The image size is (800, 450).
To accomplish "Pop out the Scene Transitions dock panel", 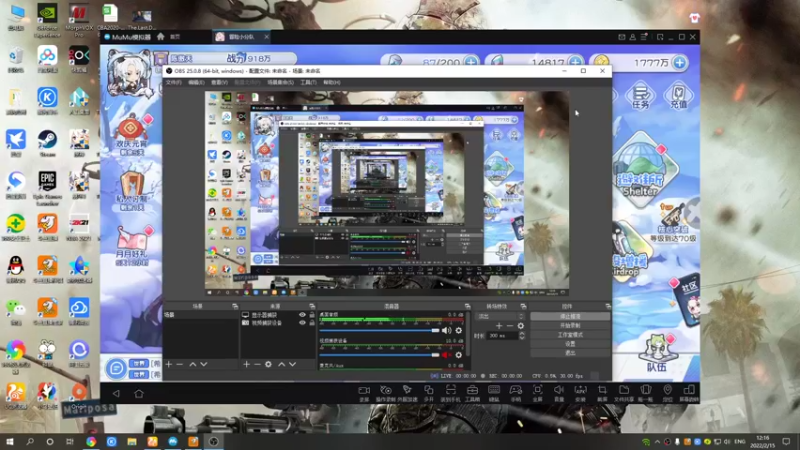I will pos(523,306).
